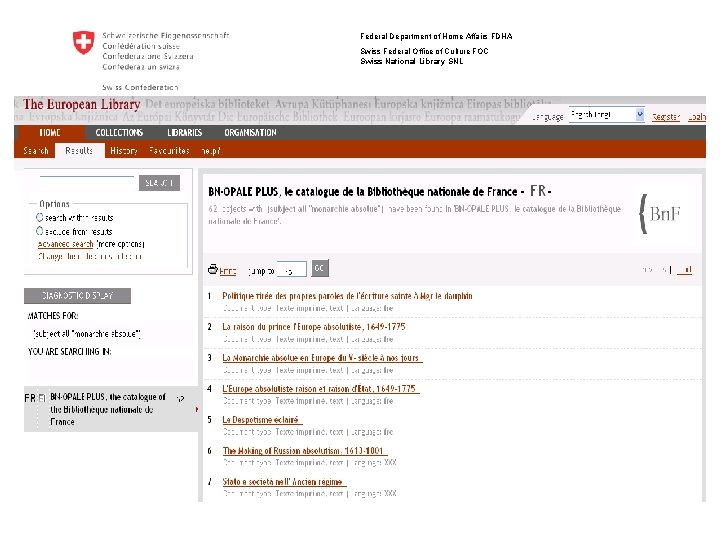Open result 'Politique tirée des propres paroles'

(x=347, y=296)
